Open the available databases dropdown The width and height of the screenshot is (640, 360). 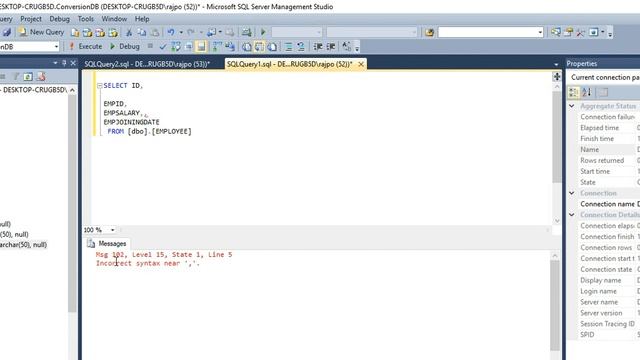[x=56, y=47]
